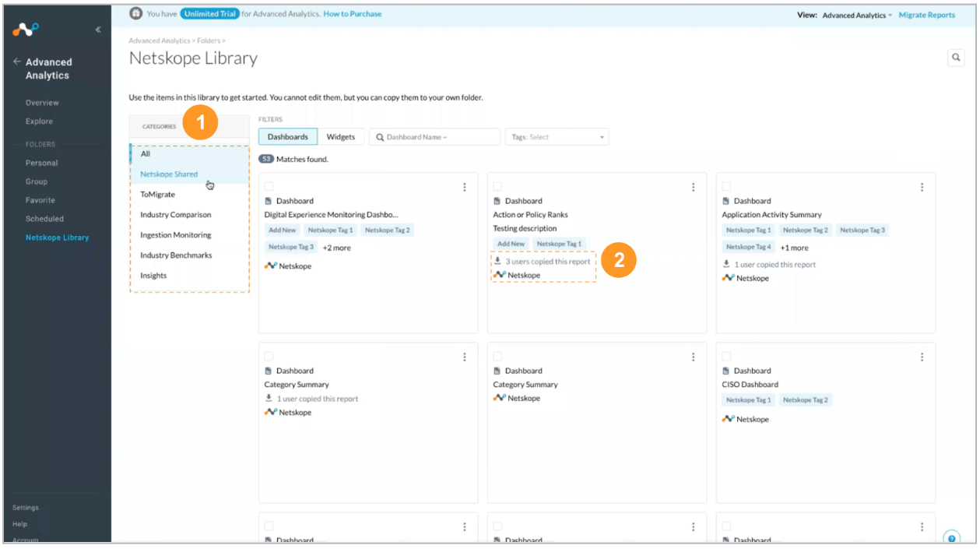Click download icon beside '3 users copied this report'
The image size is (980, 549).
pyautogui.click(x=498, y=262)
